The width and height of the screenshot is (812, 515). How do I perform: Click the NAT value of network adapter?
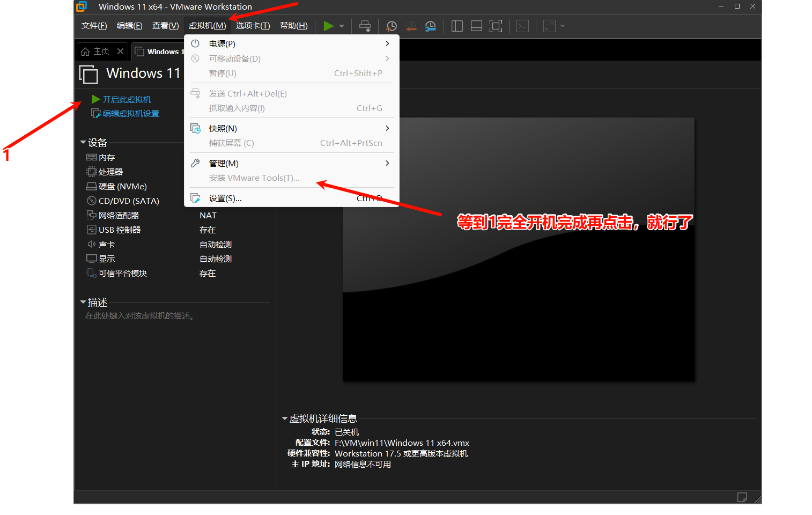point(208,215)
